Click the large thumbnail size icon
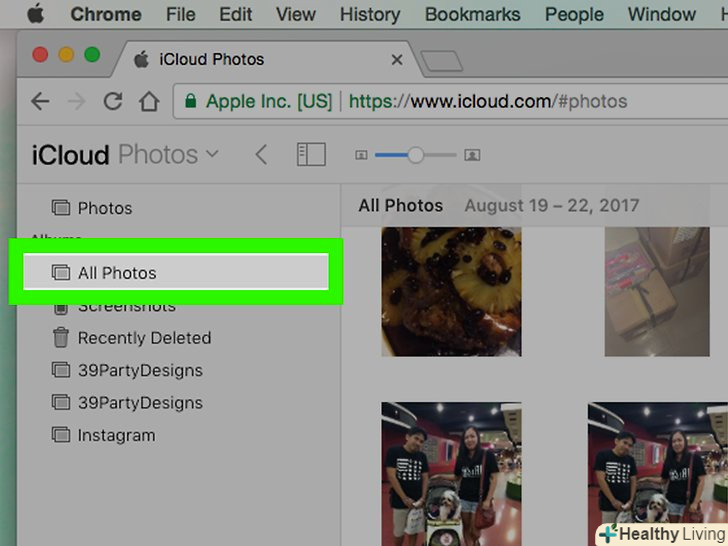Viewport: 728px width, 546px height. tap(473, 155)
